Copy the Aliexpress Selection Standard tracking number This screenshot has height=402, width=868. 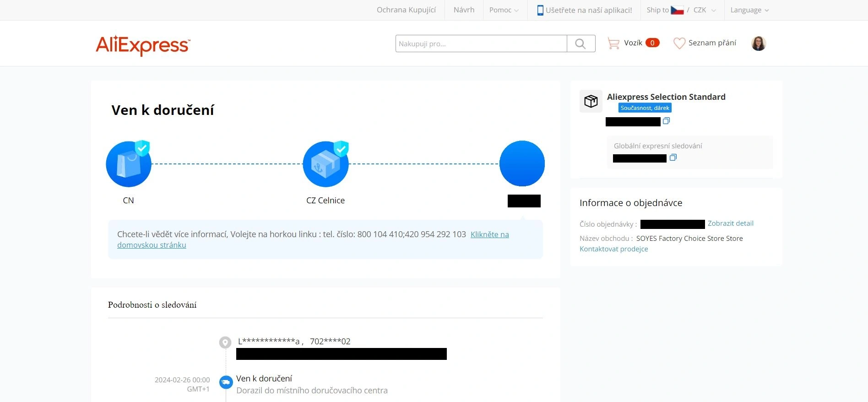[x=667, y=121]
